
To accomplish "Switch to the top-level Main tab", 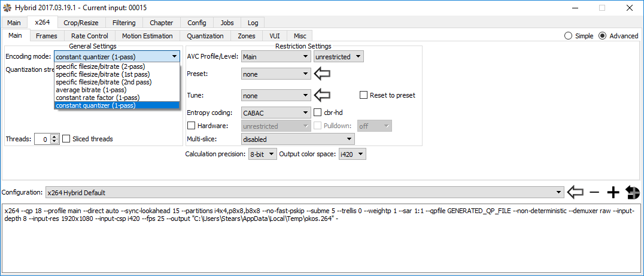I will click(14, 23).
